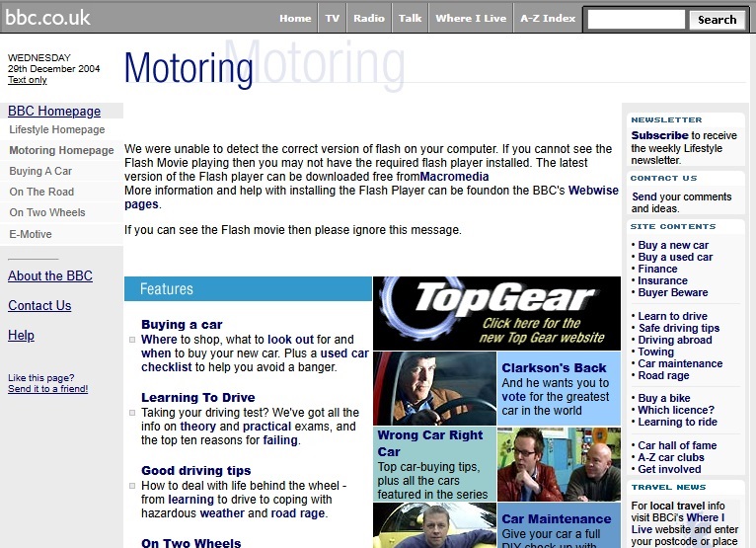
Task: Open the Buying a car feature heading
Action: 182,325
